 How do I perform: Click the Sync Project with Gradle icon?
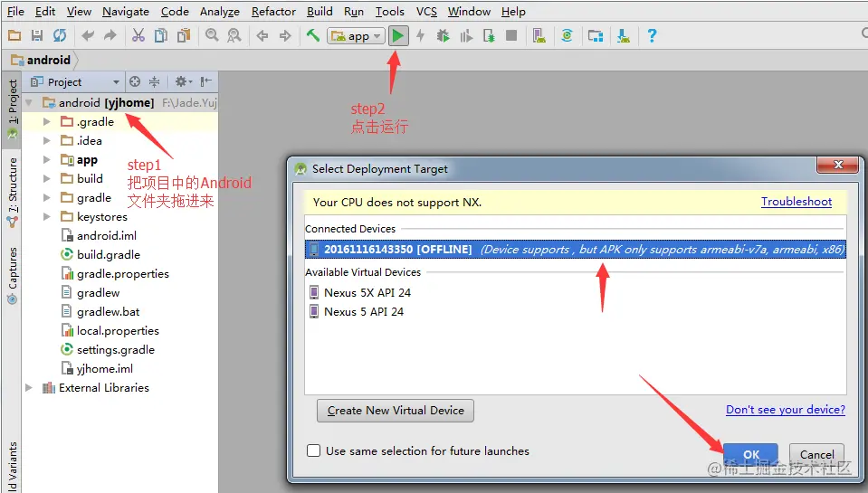click(567, 36)
